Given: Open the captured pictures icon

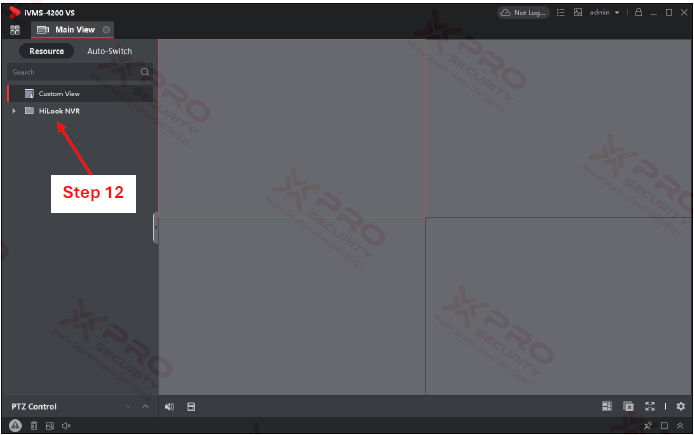Looking at the screenshot, I should coord(578,12).
